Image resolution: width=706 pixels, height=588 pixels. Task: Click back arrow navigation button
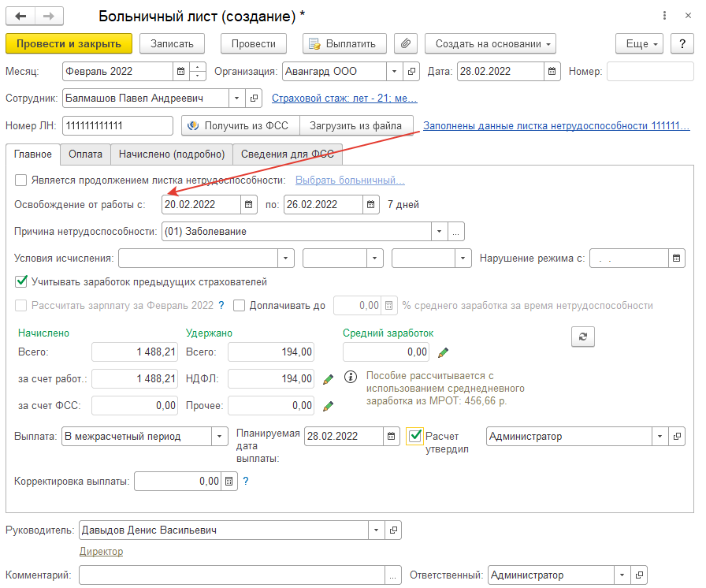tap(20, 16)
